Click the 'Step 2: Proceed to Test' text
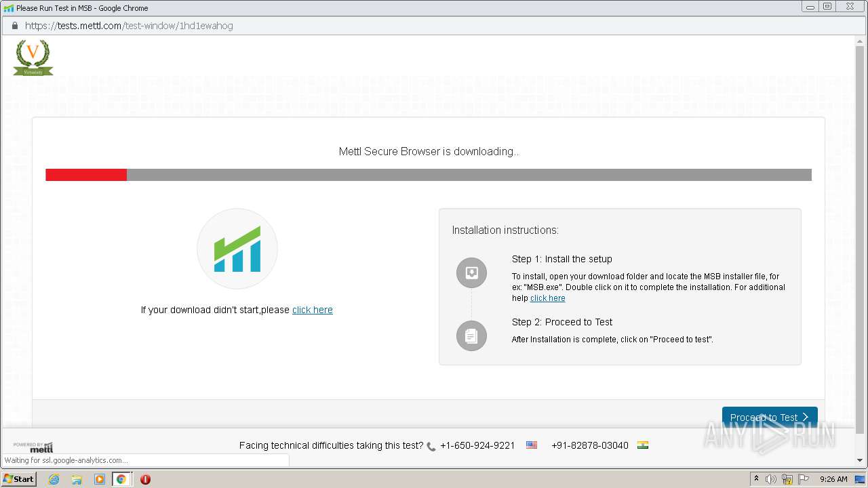This screenshot has width=868, height=488. pos(562,322)
